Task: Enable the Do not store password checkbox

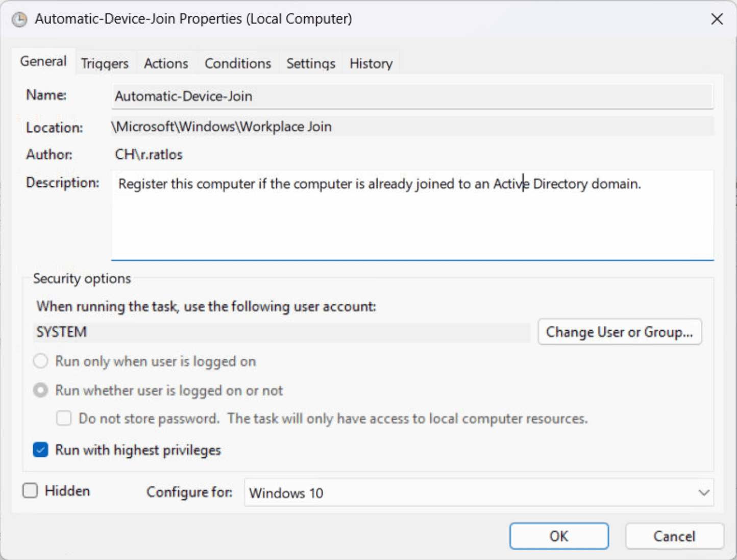Action: pyautogui.click(x=63, y=418)
